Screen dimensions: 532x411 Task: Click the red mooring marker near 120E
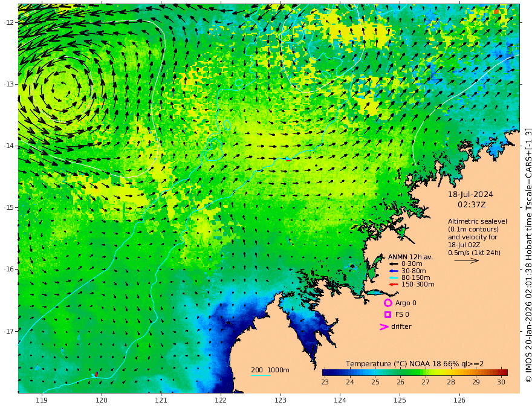(x=96, y=374)
